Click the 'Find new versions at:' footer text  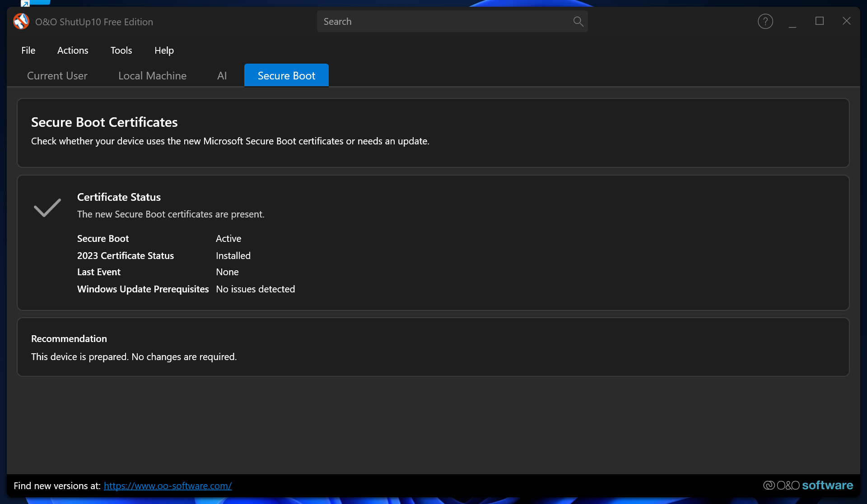pyautogui.click(x=57, y=486)
